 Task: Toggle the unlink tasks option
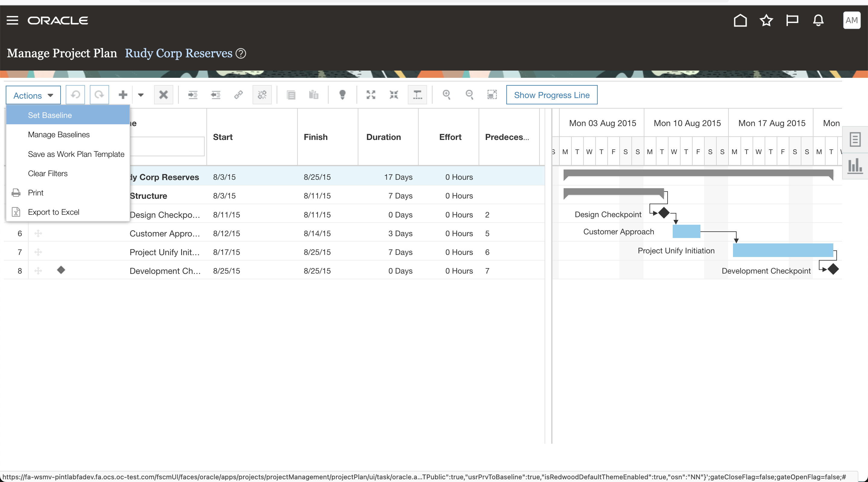262,95
